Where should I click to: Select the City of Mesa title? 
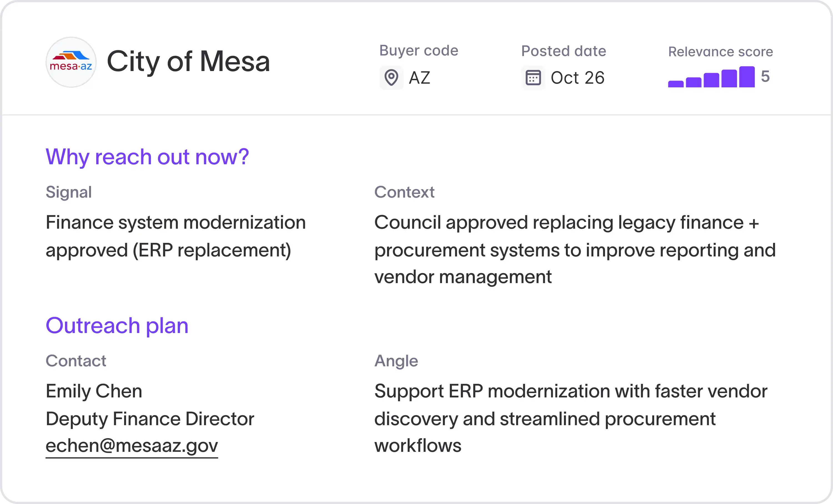click(x=188, y=62)
